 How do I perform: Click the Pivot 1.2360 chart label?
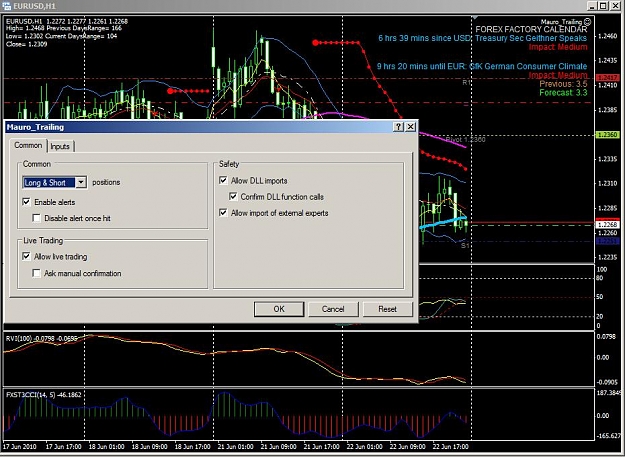466,140
